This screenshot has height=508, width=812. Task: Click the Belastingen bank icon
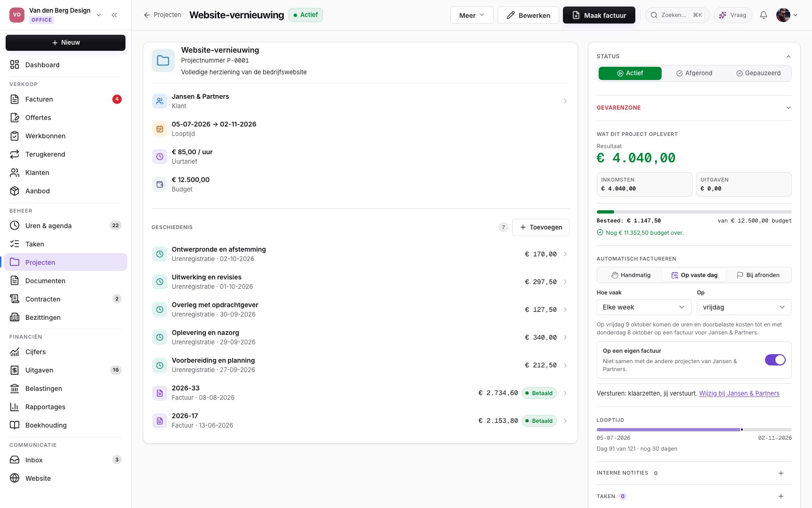(x=15, y=389)
